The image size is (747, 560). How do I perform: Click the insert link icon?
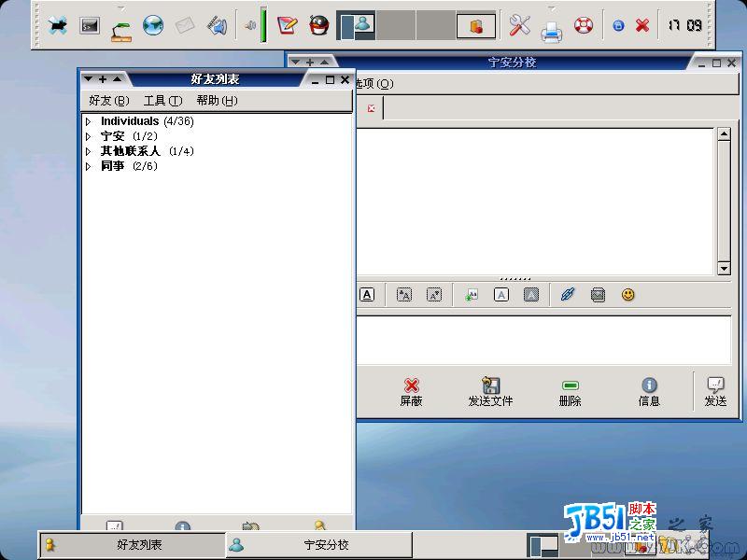tap(568, 295)
